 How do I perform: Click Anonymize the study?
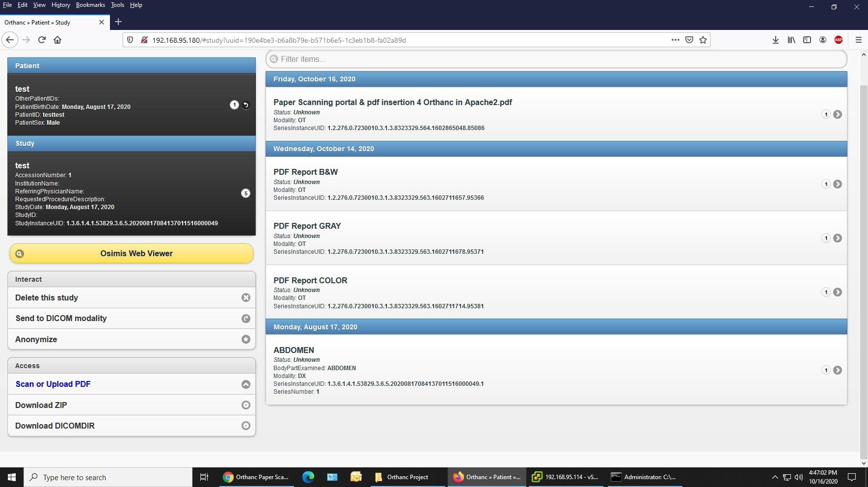click(x=132, y=339)
